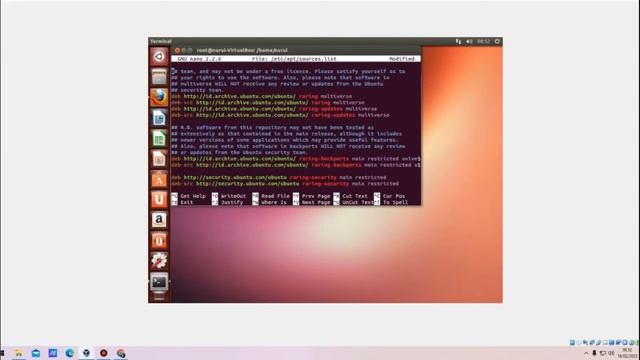Open the Ubuntu One launcher icon
This screenshot has height=360, width=640.
[x=159, y=200]
